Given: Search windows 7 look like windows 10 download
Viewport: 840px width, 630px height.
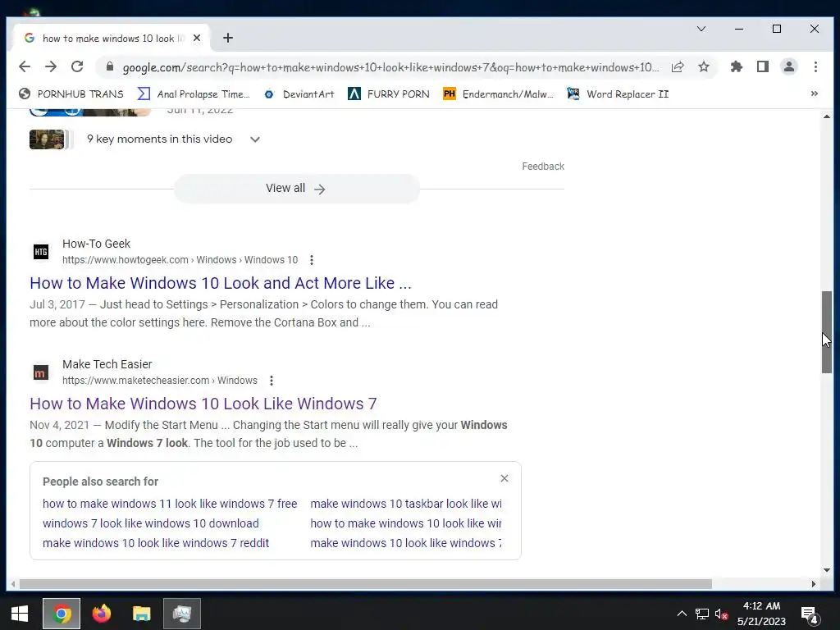Looking at the screenshot, I should point(151,523).
